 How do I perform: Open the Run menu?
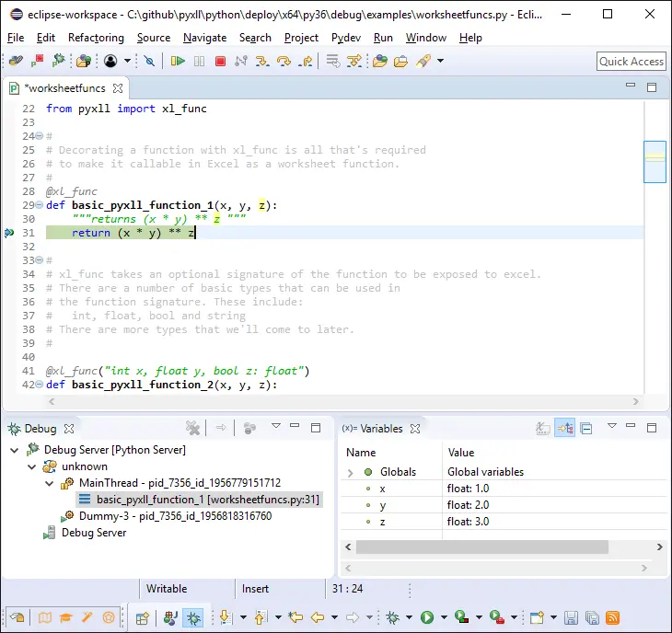pos(383,38)
